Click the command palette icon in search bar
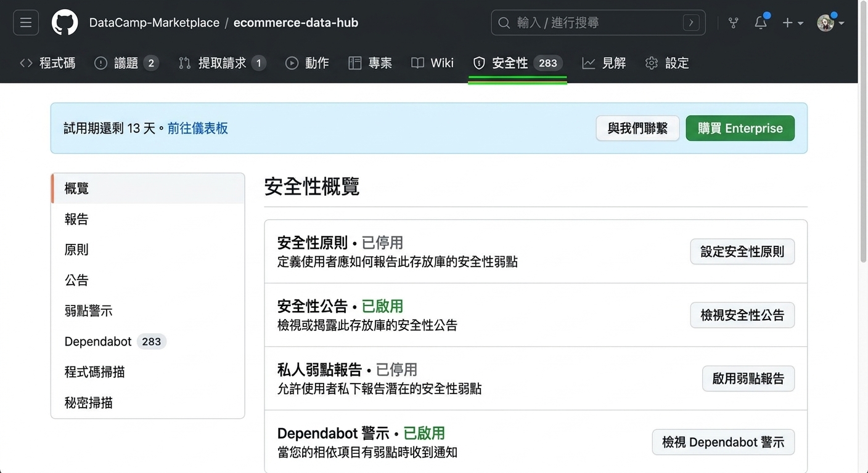 point(691,23)
